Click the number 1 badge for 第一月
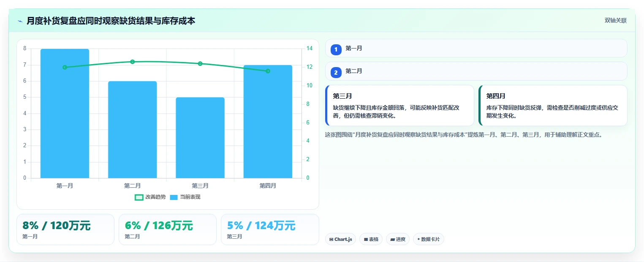The width and height of the screenshot is (644, 262). (x=336, y=50)
